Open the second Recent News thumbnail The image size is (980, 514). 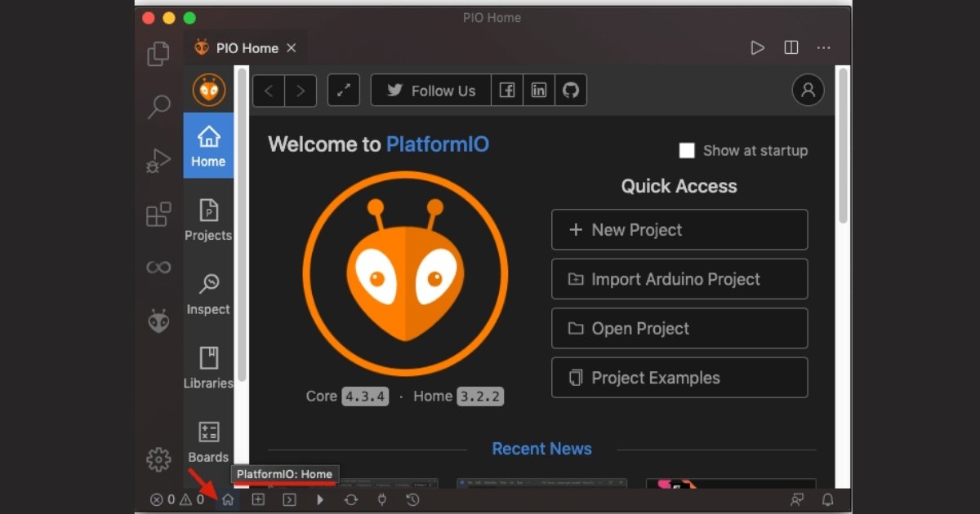coord(542,483)
